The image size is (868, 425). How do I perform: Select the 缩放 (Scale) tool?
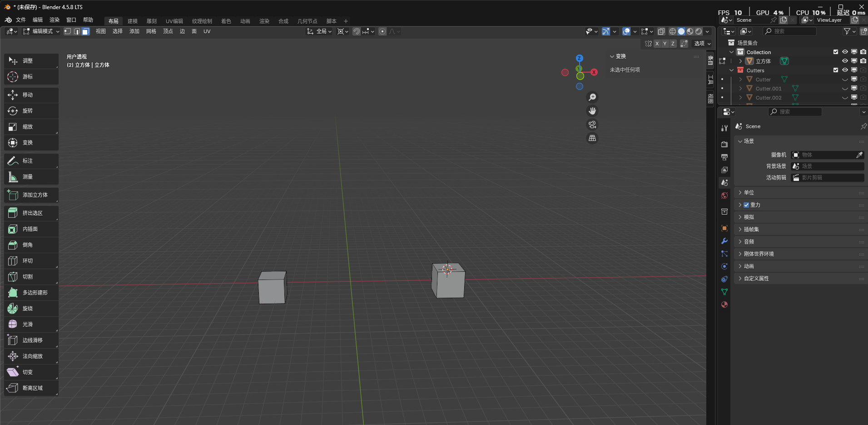click(x=31, y=127)
